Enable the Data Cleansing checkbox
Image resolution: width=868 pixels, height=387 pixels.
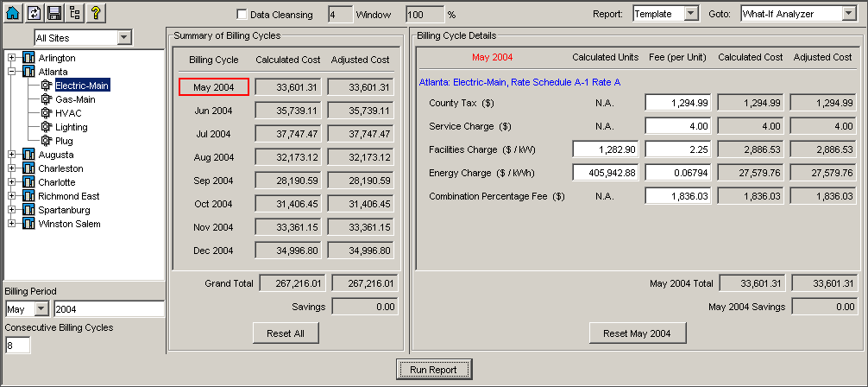(242, 15)
